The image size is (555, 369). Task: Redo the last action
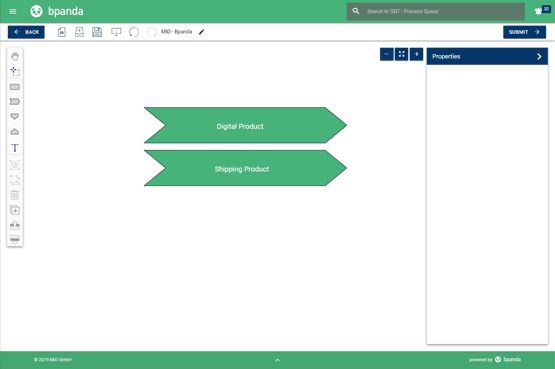coord(151,32)
